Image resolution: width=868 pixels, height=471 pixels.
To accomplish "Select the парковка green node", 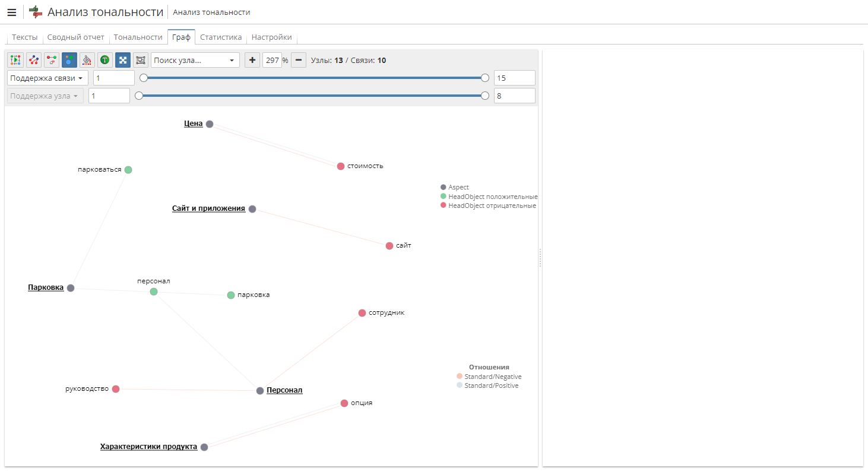I will pos(231,295).
